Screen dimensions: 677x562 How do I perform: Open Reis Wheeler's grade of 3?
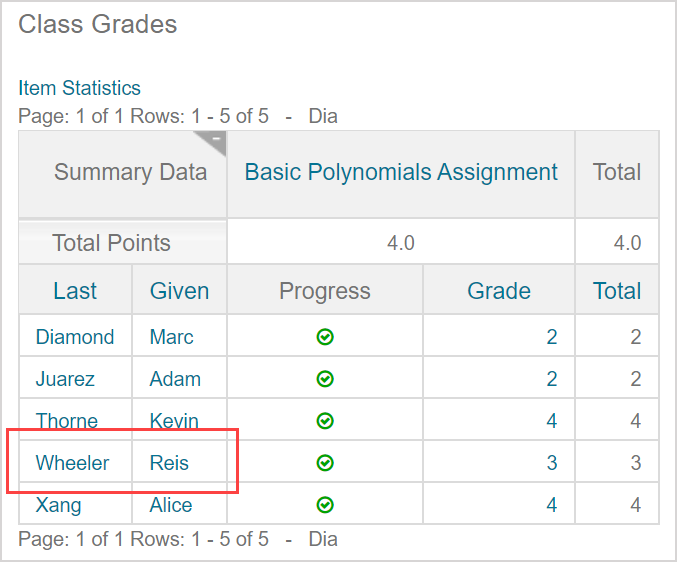tap(552, 463)
